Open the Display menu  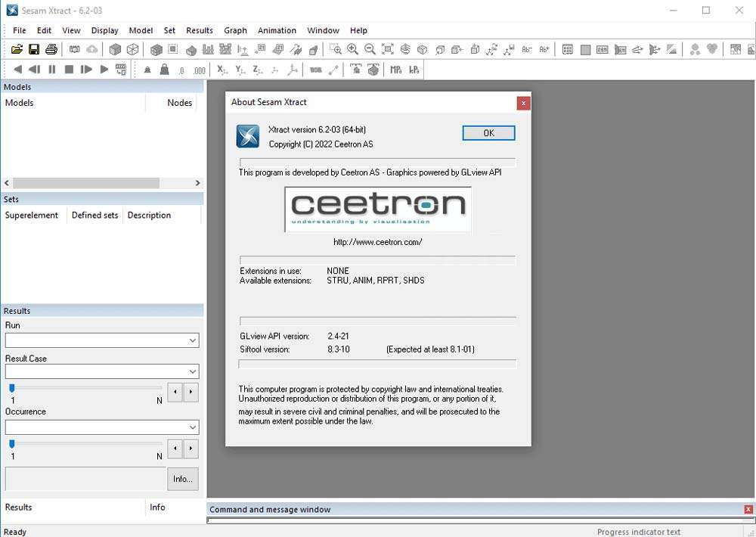(104, 30)
